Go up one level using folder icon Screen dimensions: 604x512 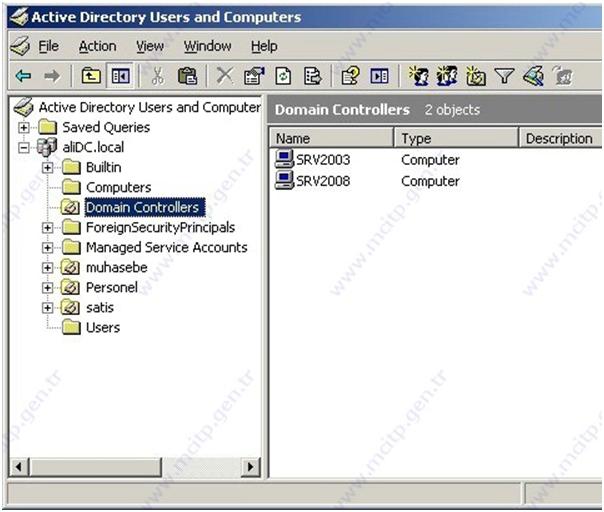coord(91,76)
